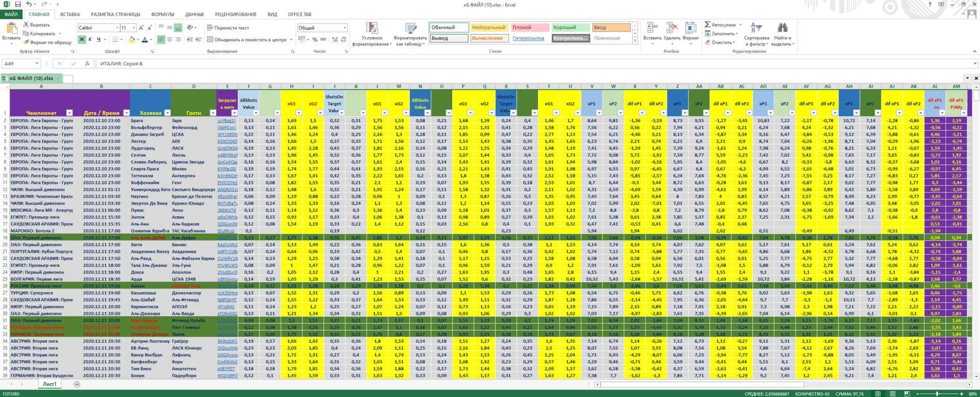Image resolution: width=980 pixels, height=397 pixels.
Task: Switch to the OFFICE TAB tab
Action: (299, 14)
